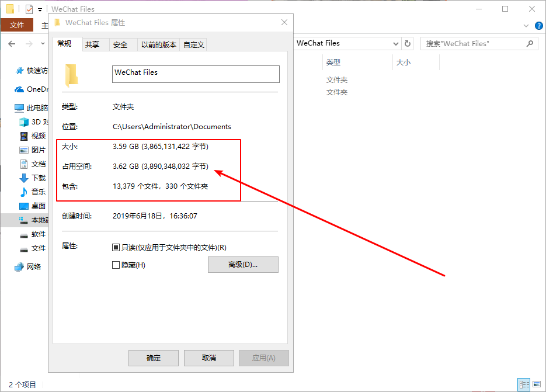This screenshot has width=546, height=392.
Task: Expand the address bar history dropdown
Action: pyautogui.click(x=395, y=44)
